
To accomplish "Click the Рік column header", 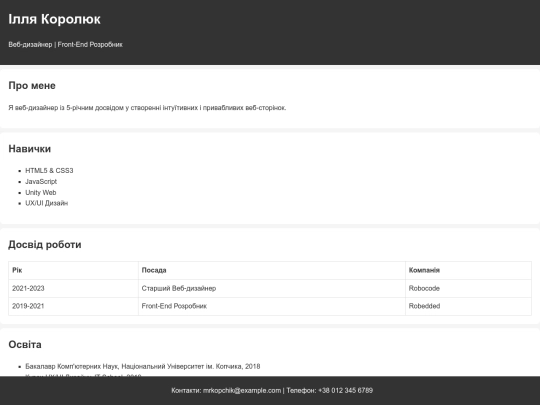I will coord(73,270).
